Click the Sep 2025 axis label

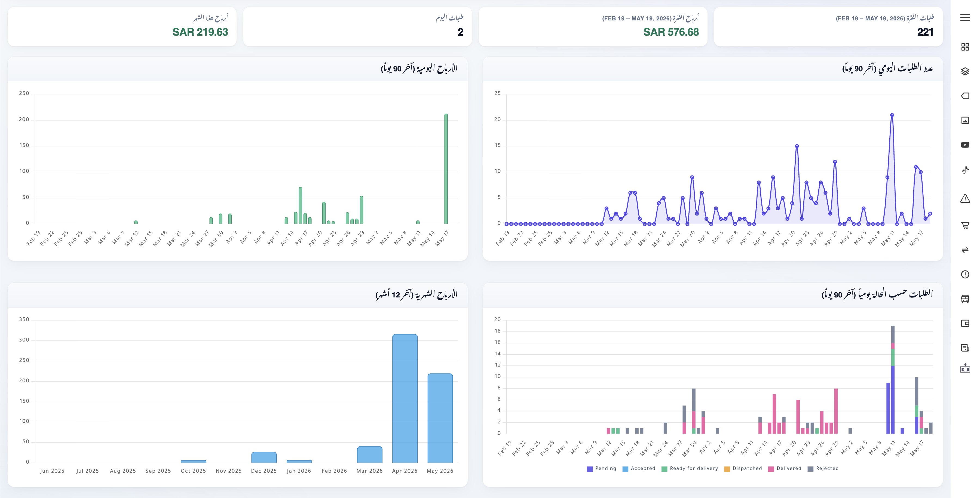point(158,471)
